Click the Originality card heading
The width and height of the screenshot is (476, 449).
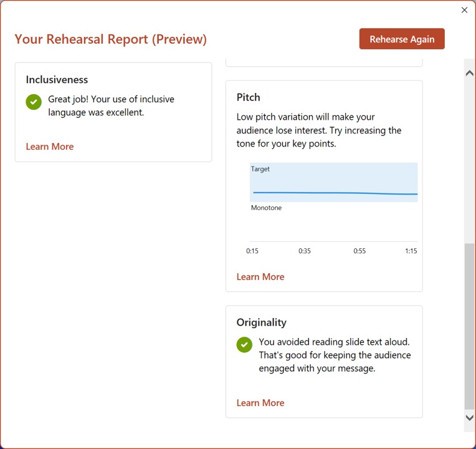pyautogui.click(x=261, y=322)
